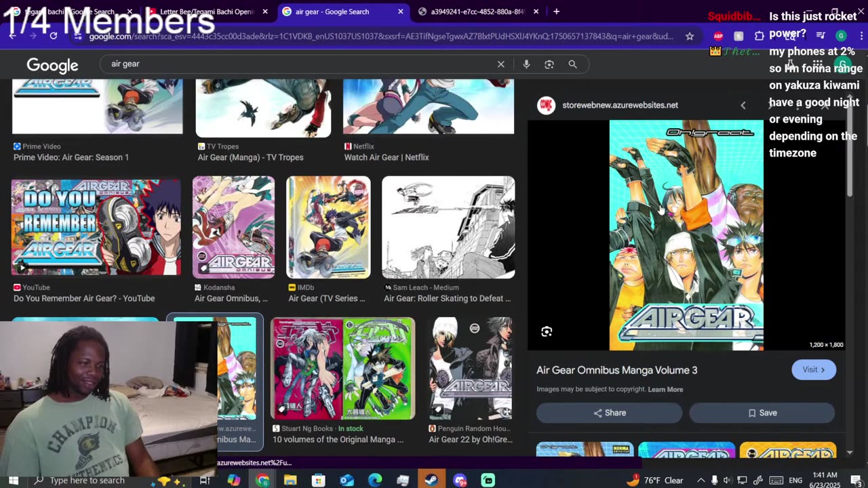
Task: Switch to Letter Bee/Tegami Bachi tab
Action: click(x=207, y=12)
